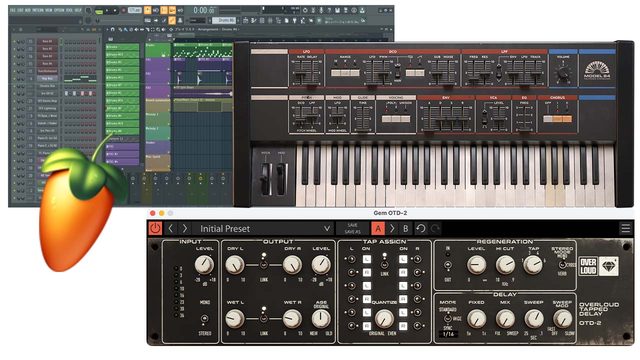640x360 pixels.
Task: Select the Chorus OFF button
Action: pos(548,119)
